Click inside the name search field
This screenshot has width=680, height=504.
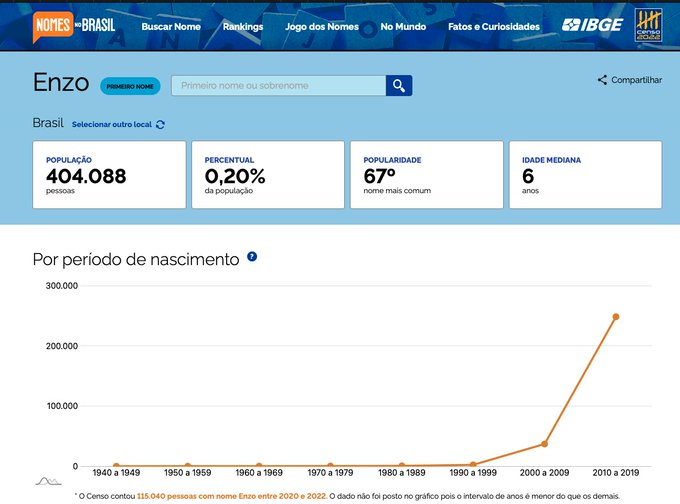[278, 86]
